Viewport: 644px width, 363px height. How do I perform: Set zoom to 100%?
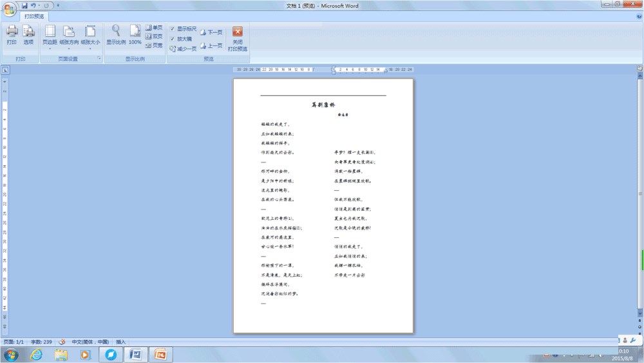[135, 35]
